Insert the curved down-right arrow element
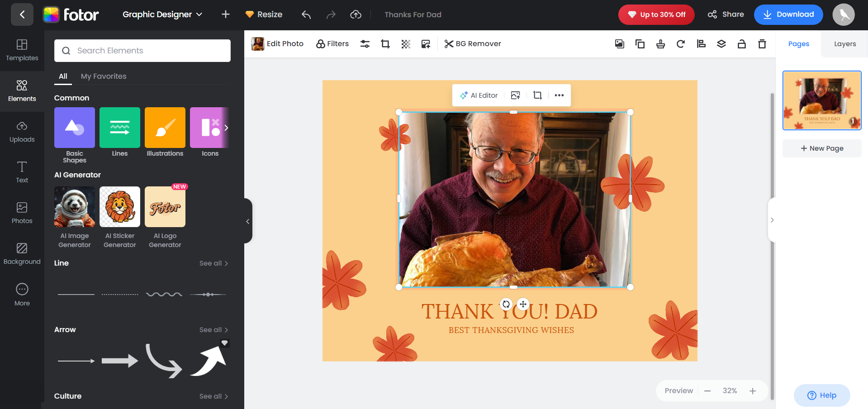Image resolution: width=868 pixels, height=409 pixels. click(164, 361)
